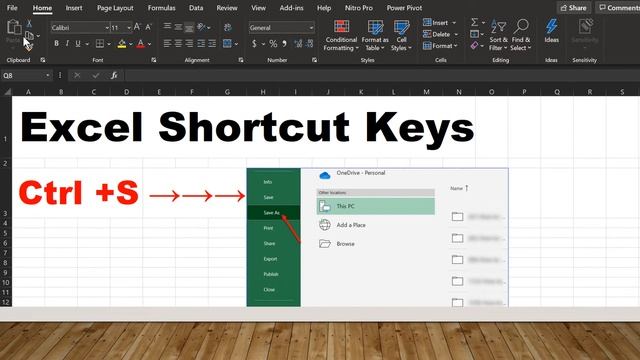Image resolution: width=640 pixels, height=360 pixels.
Task: Click Decrease Decimal icon
Action: pyautogui.click(x=310, y=43)
